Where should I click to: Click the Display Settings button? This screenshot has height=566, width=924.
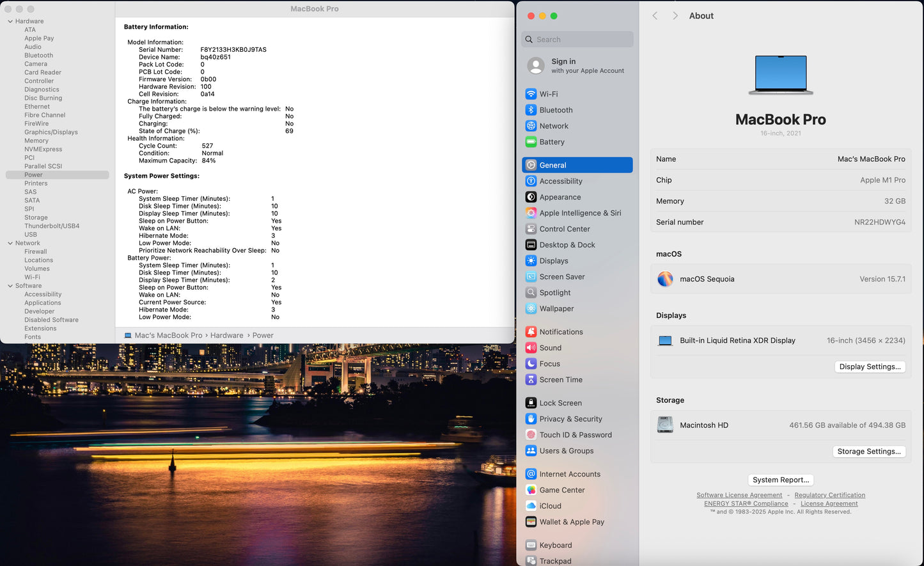click(x=870, y=366)
